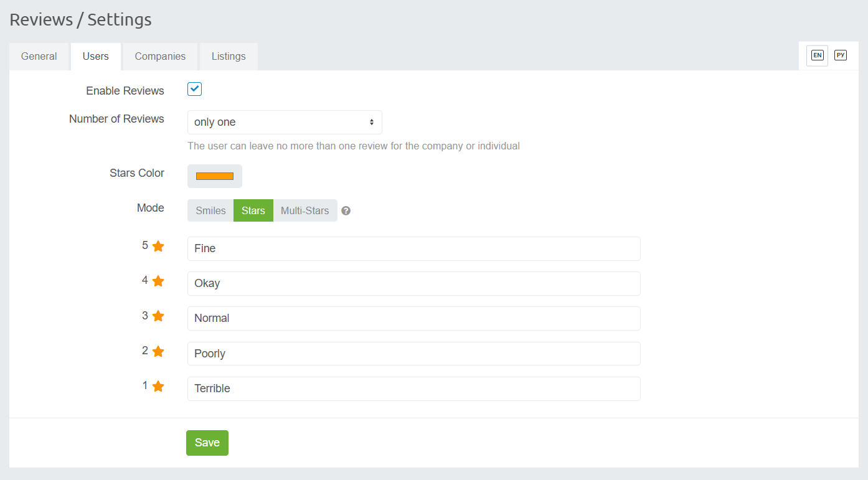Switch to the Companies tab
This screenshot has height=480, width=868.
tap(160, 57)
